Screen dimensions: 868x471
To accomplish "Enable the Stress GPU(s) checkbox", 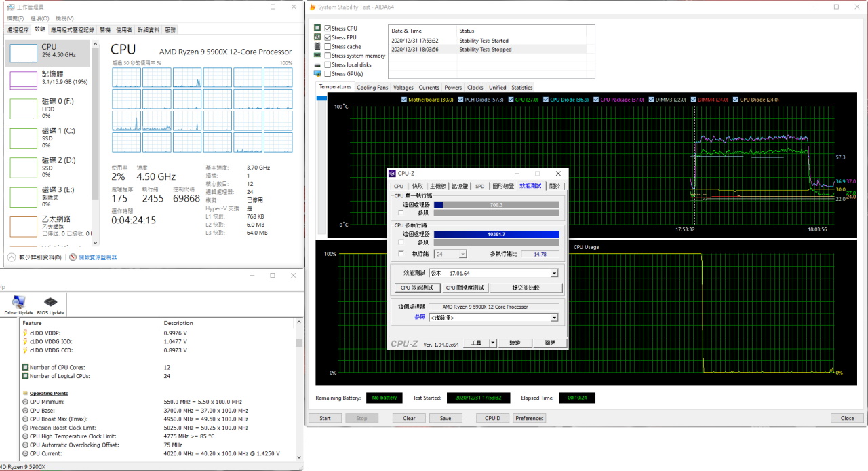I will pos(328,73).
